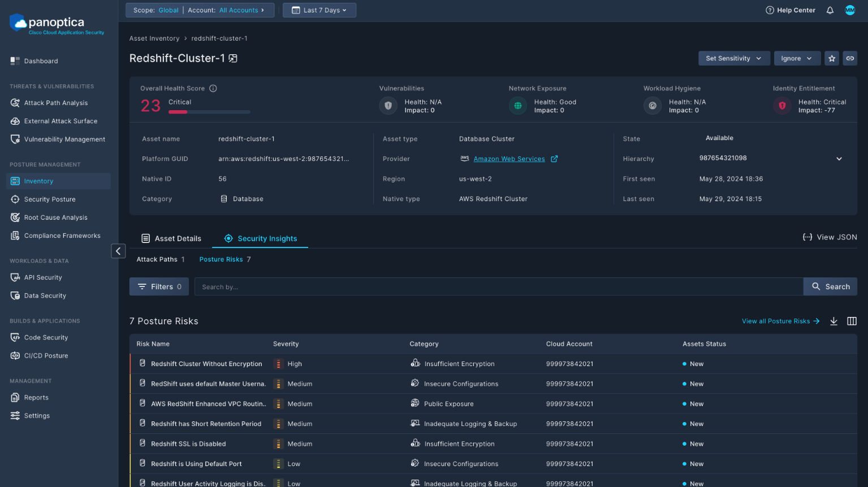868x487 pixels.
Task: Copy the asset link icon
Action: 850,58
